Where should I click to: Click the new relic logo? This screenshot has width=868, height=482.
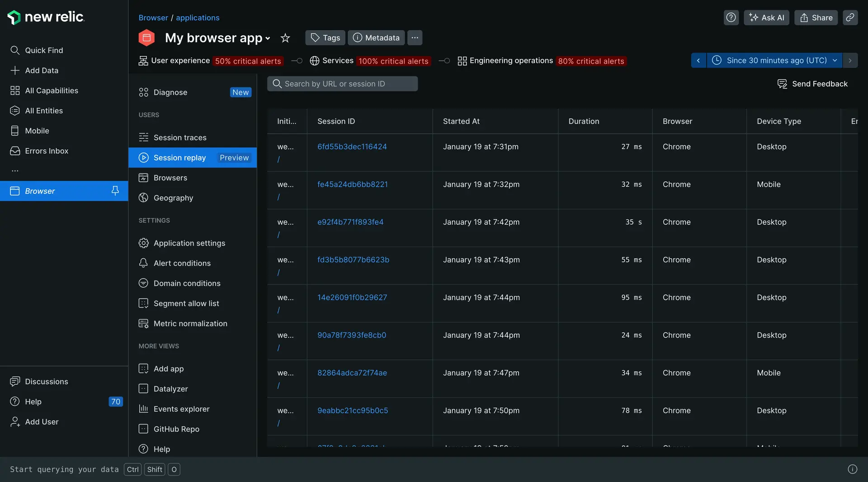pyautogui.click(x=46, y=17)
